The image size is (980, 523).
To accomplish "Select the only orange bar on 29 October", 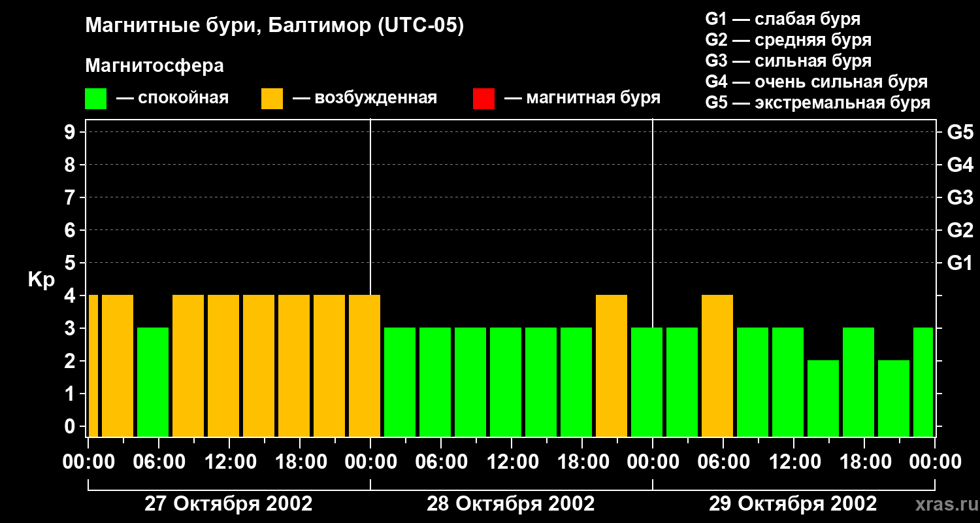I will 717,365.
